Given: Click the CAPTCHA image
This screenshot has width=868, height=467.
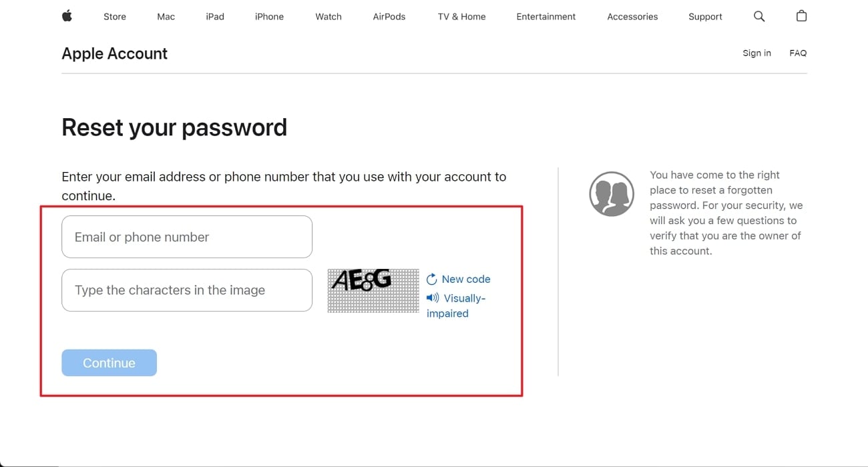Looking at the screenshot, I should [373, 290].
